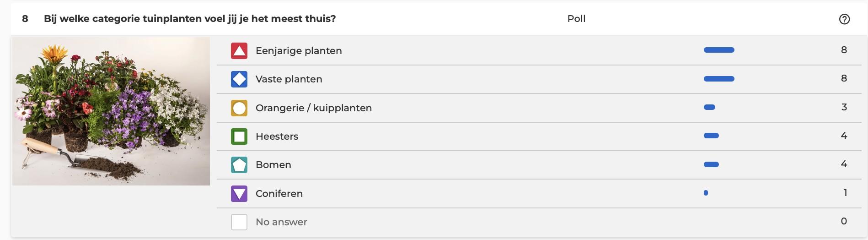The width and height of the screenshot is (868, 240).
Task: Click the Coniferen result bar
Action: 706,193
